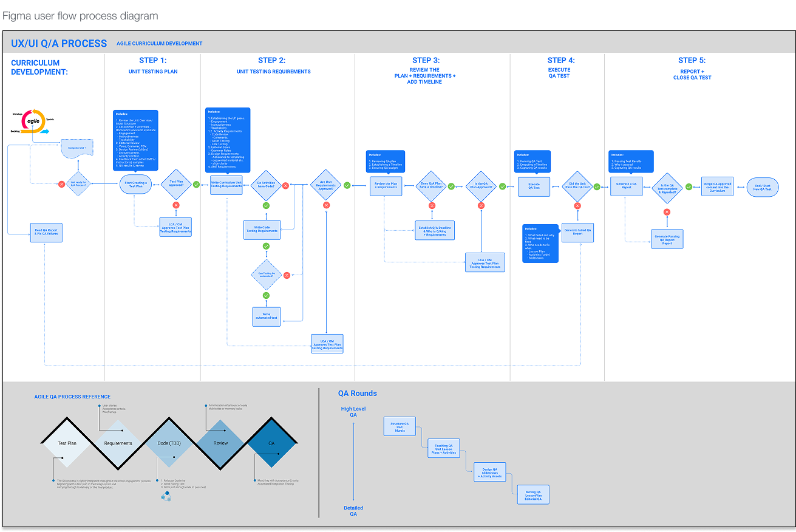The image size is (796, 532).
Task: Click the agile cycle logo
Action: click(x=32, y=121)
